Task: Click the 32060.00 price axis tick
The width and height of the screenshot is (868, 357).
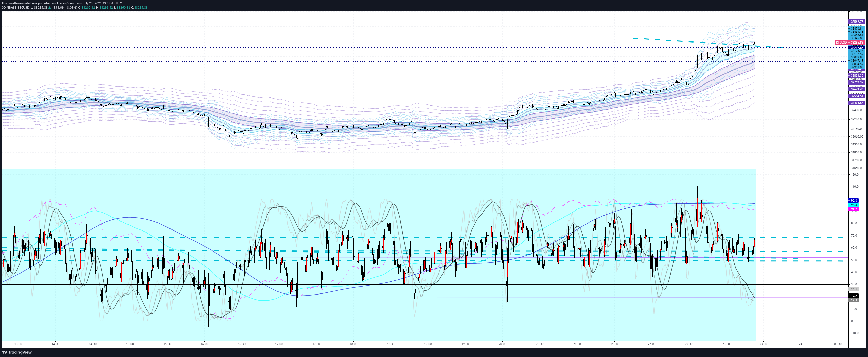Action: coord(857,137)
